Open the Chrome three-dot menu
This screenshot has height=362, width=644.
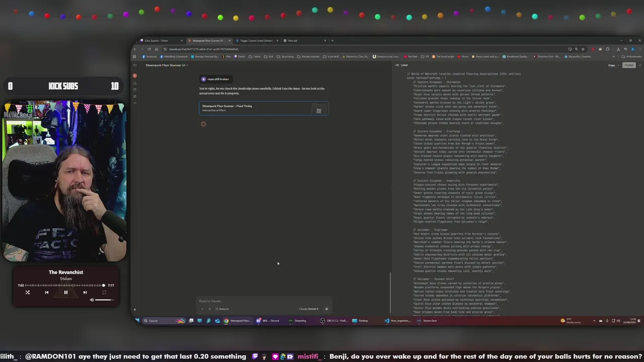639,49
